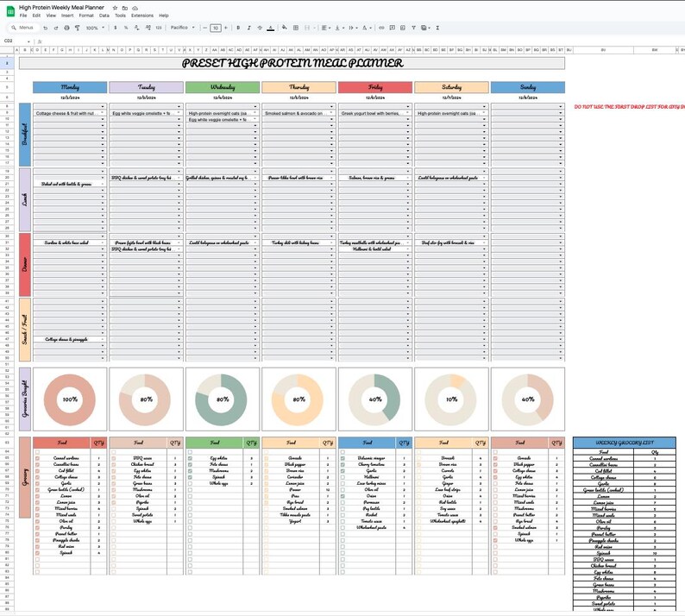This screenshot has width=685, height=616.
Task: Click the Insert chart icon
Action: pyautogui.click(x=403, y=28)
